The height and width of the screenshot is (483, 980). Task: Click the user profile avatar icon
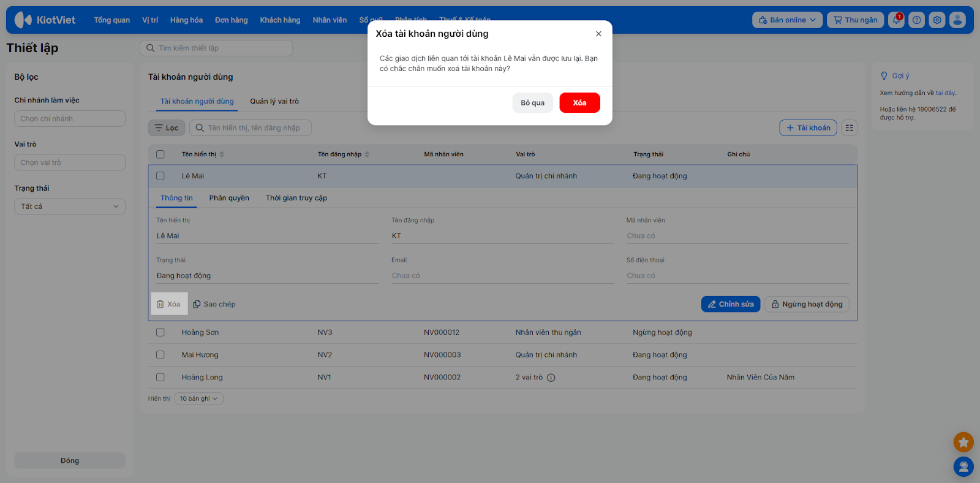point(957,20)
